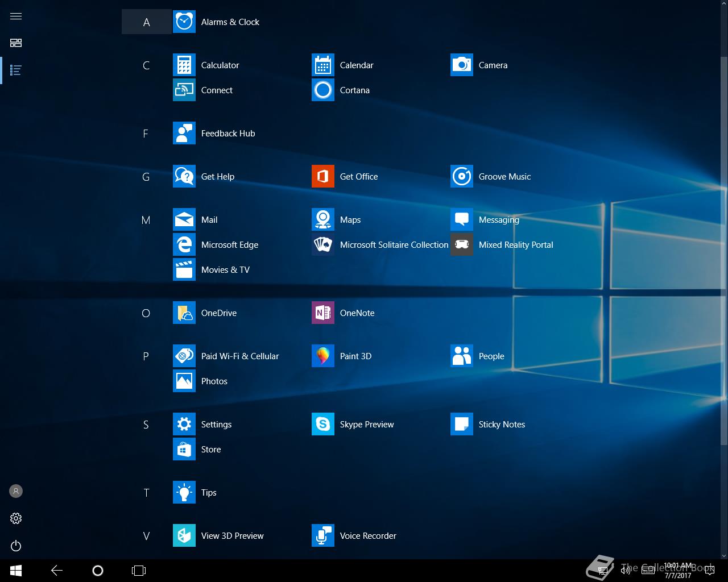This screenshot has height=582, width=728.
Task: Click the letter C group header
Action: pyautogui.click(x=146, y=65)
